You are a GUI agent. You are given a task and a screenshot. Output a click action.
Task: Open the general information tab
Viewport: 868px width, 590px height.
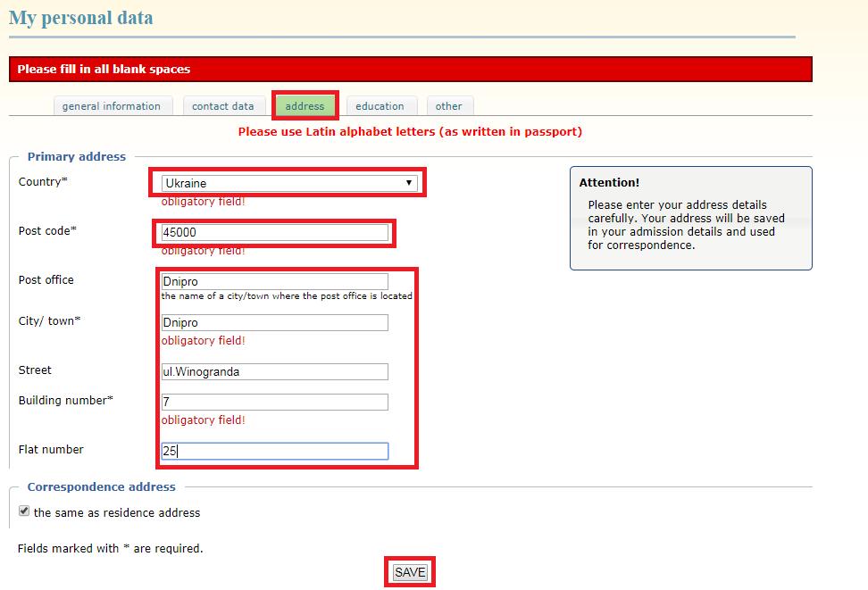tap(113, 105)
